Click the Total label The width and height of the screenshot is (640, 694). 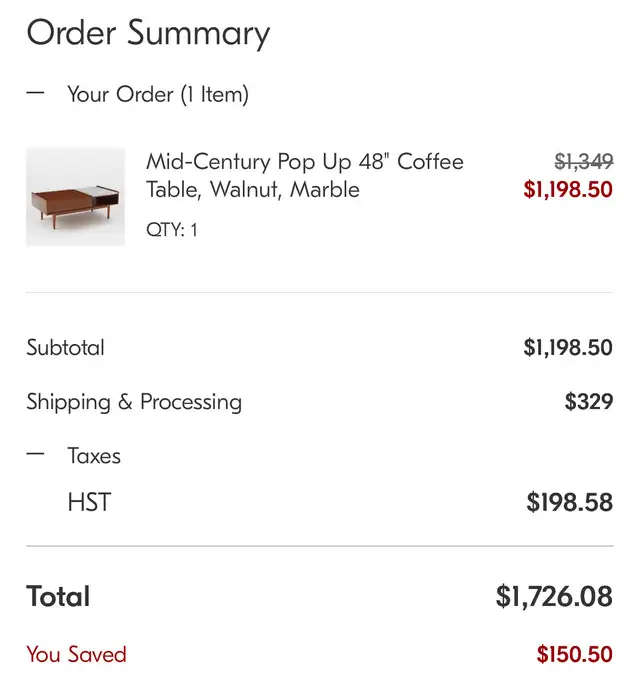58,596
